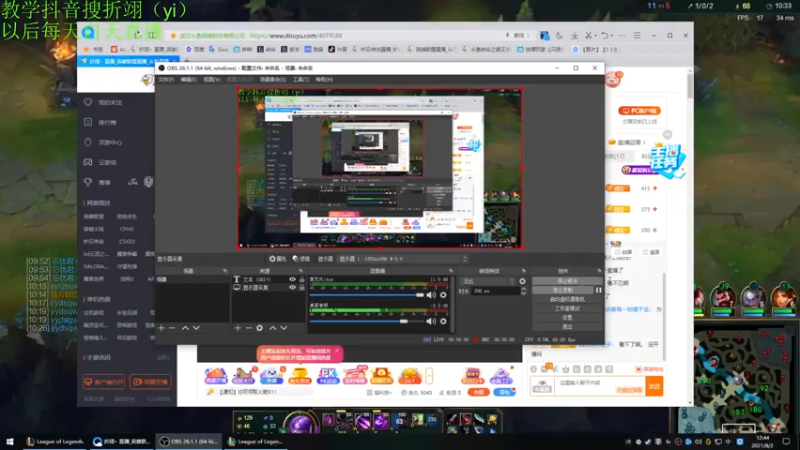Move the scene up in the list
This screenshot has height=450, width=800.
(185, 328)
